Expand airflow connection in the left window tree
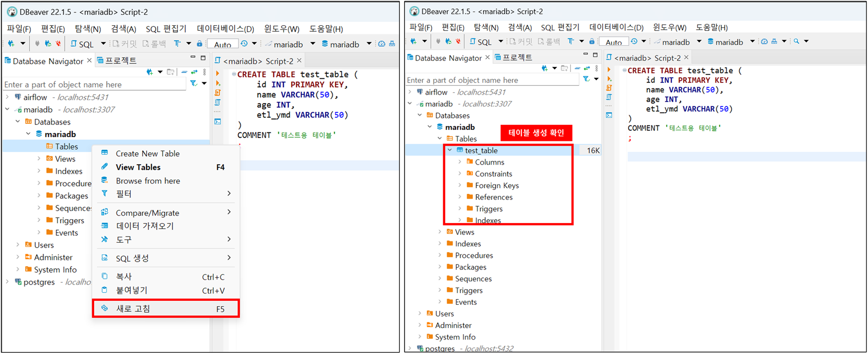The height and width of the screenshot is (353, 868). 7,97
